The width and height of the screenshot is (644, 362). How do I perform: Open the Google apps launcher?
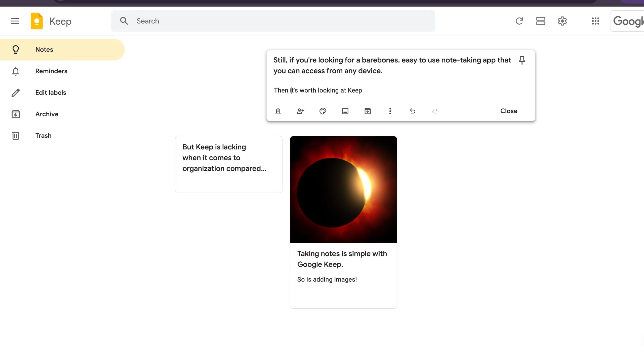595,21
